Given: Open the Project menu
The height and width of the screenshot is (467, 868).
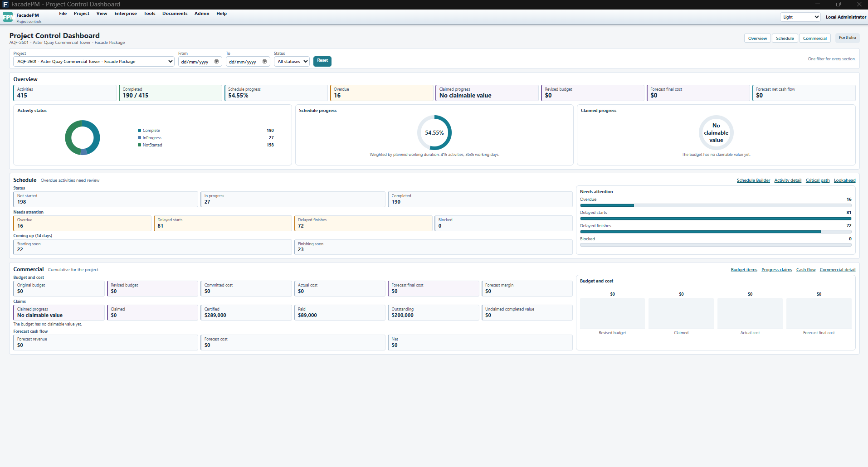Looking at the screenshot, I should (82, 14).
